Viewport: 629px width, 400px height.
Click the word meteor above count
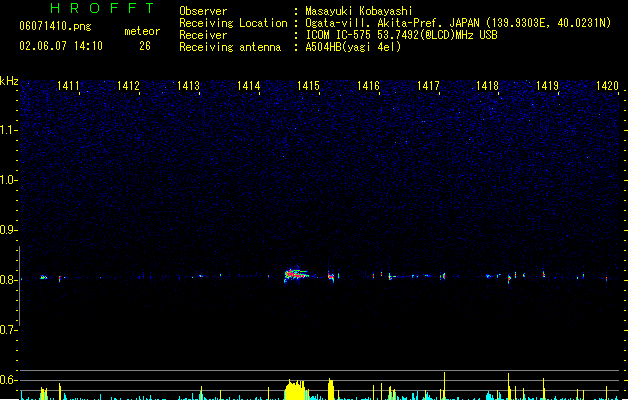pyautogui.click(x=142, y=31)
